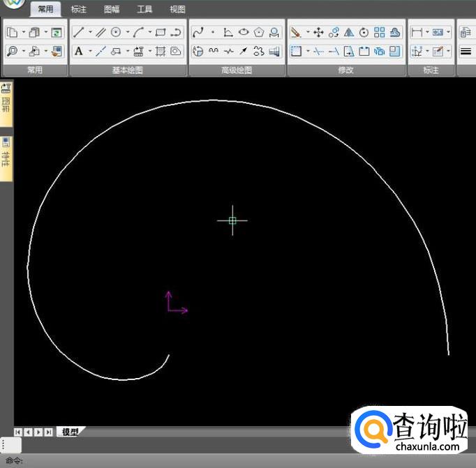Switch to the 标注 ribbon tab
Image resolution: width=476 pixels, height=468 pixels.
[79, 9]
